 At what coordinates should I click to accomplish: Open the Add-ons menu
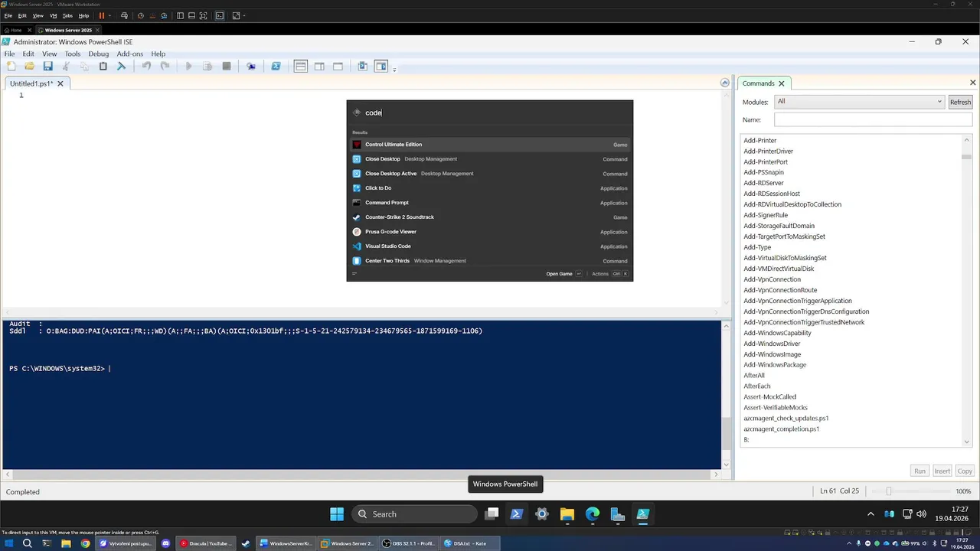pyautogui.click(x=130, y=54)
